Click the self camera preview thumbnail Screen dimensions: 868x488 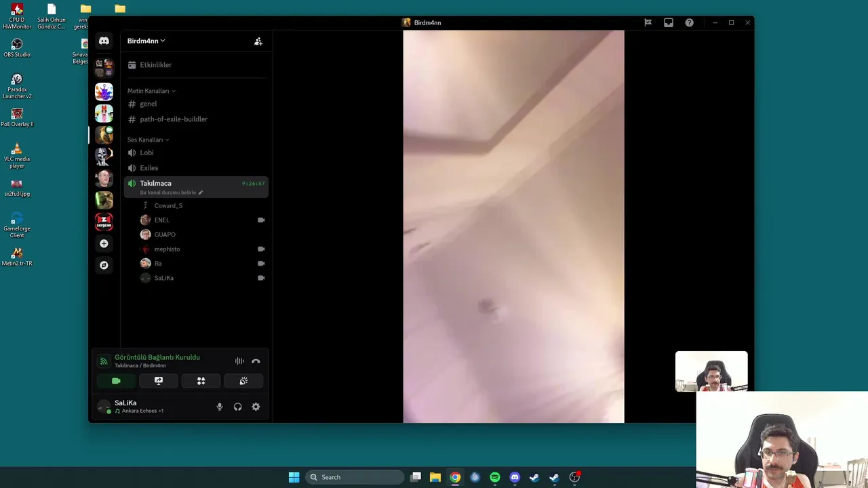click(711, 371)
